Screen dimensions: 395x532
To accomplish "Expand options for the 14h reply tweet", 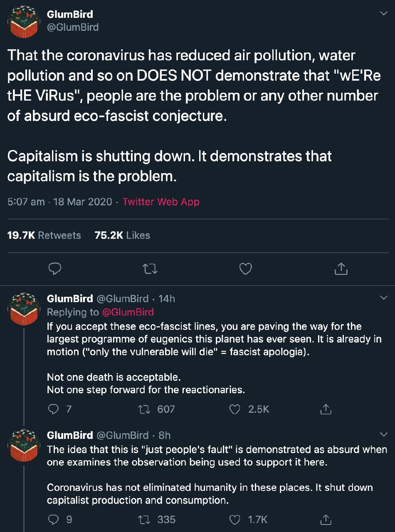I will click(x=383, y=298).
